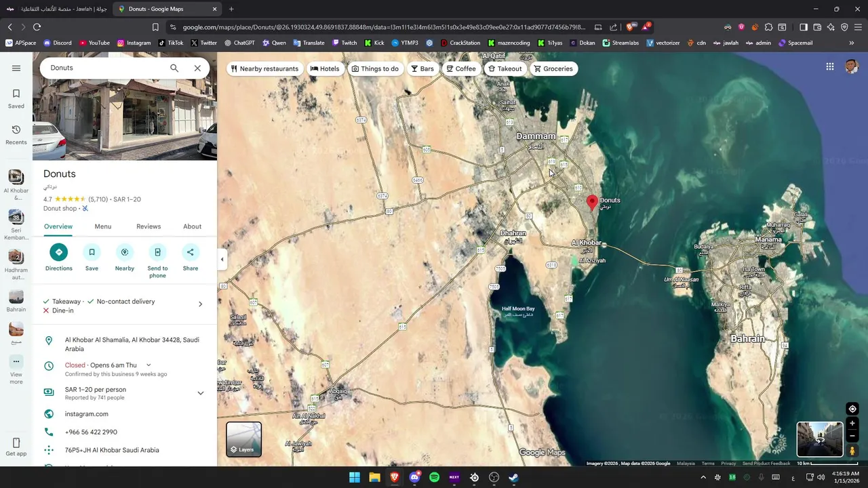Bookmark this page in address bar
Screen dimensions: 868x488
(x=155, y=27)
